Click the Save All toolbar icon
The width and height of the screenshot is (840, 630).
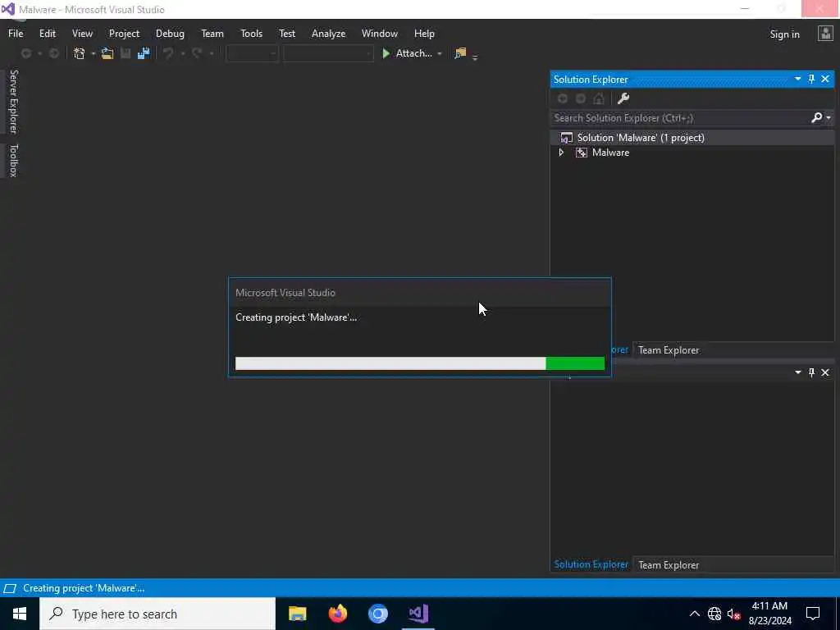tap(144, 53)
